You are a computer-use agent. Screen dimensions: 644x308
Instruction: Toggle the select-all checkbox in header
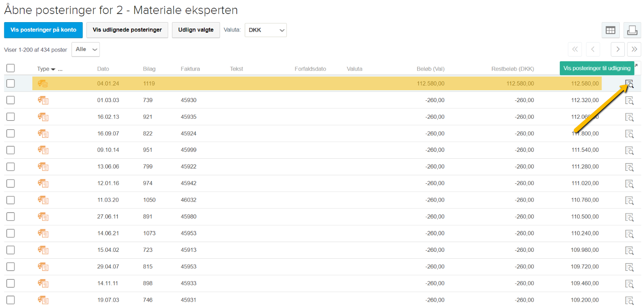coord(11,68)
